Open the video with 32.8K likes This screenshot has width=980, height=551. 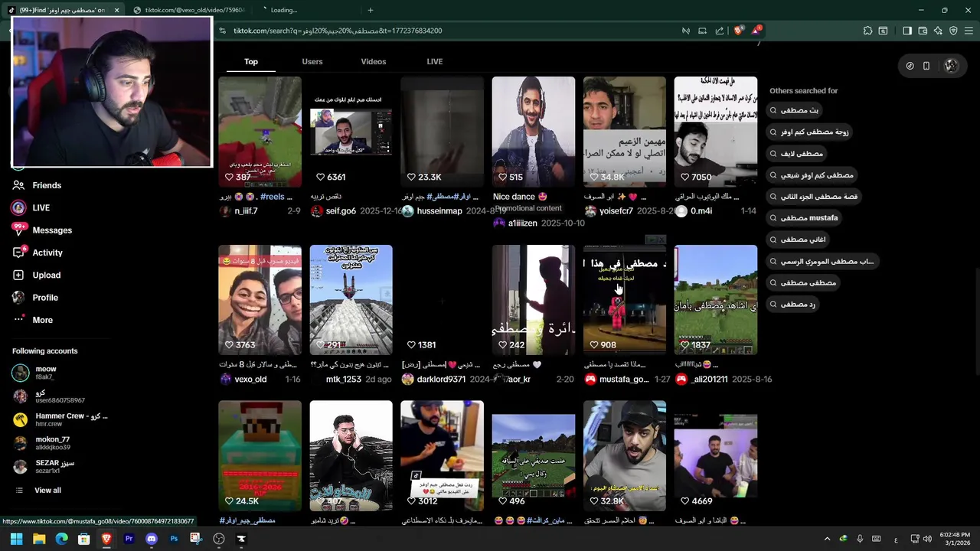coord(625,455)
